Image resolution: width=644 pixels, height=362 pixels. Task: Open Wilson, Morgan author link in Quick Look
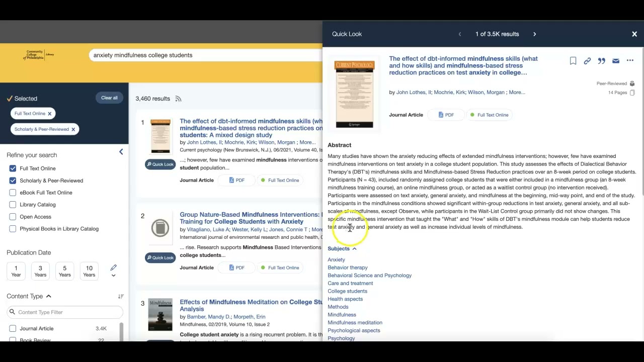486,93
